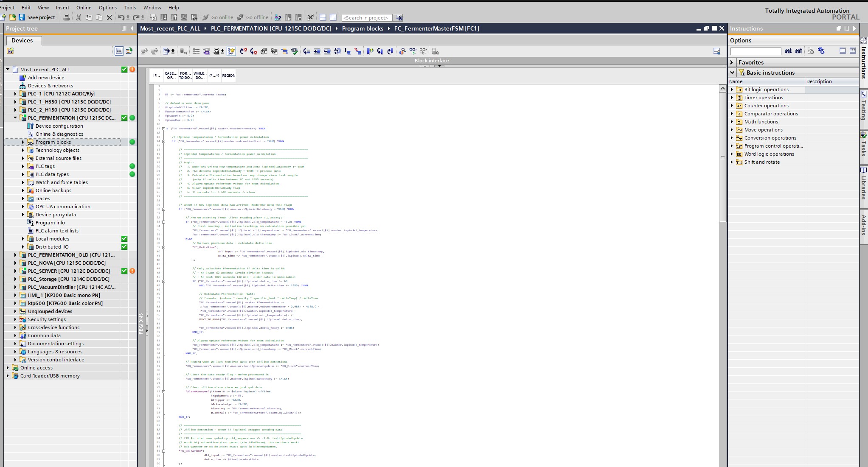Click the Delete X icon beside Paste
The height and width of the screenshot is (467, 868).
(x=109, y=17)
